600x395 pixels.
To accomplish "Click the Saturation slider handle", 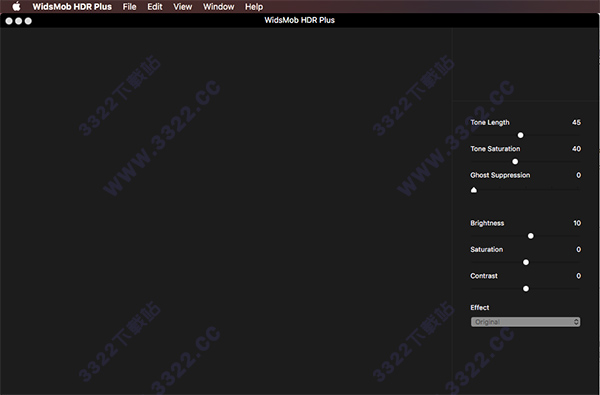I will coord(526,262).
